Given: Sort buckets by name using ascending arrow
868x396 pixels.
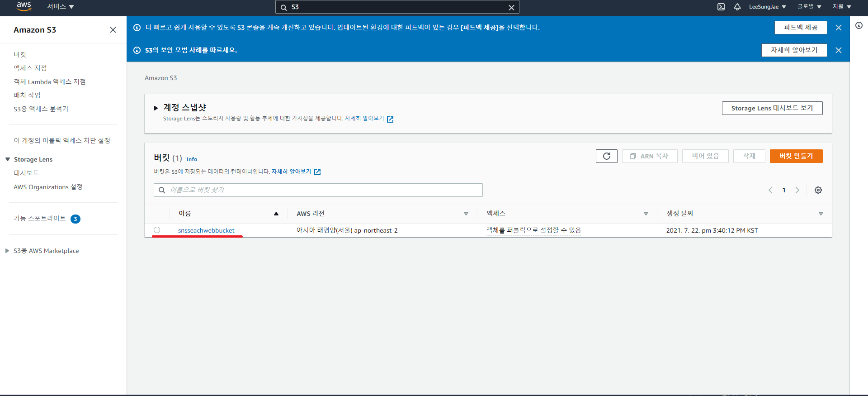Looking at the screenshot, I should point(276,214).
